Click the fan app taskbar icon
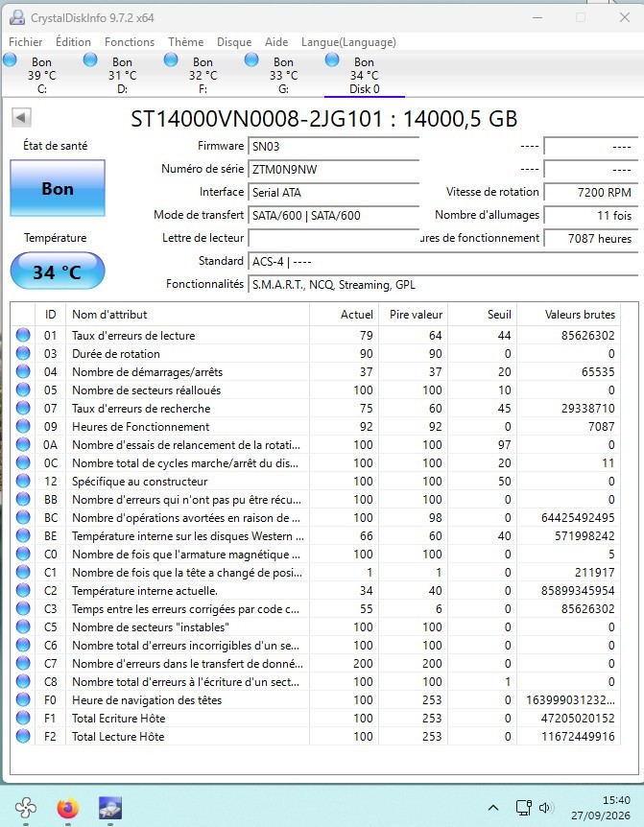This screenshot has height=827, width=644. [x=26, y=808]
